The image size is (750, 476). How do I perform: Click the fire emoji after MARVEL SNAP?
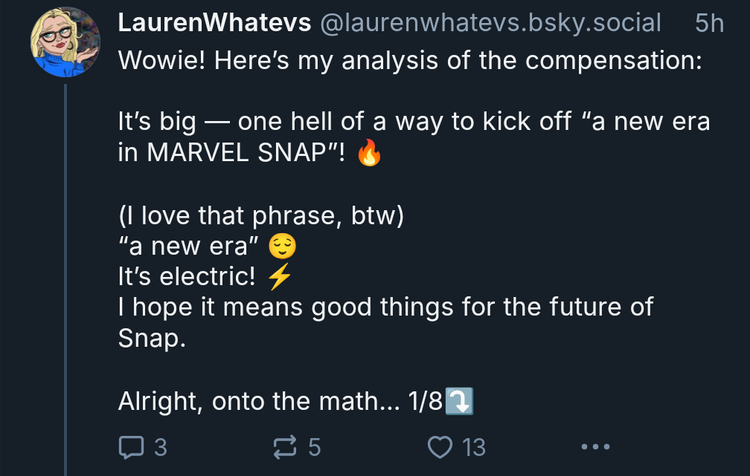point(370,152)
